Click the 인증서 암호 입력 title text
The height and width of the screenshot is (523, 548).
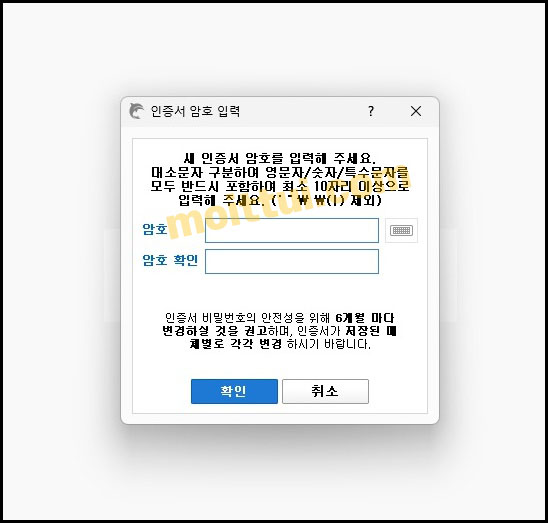195,111
